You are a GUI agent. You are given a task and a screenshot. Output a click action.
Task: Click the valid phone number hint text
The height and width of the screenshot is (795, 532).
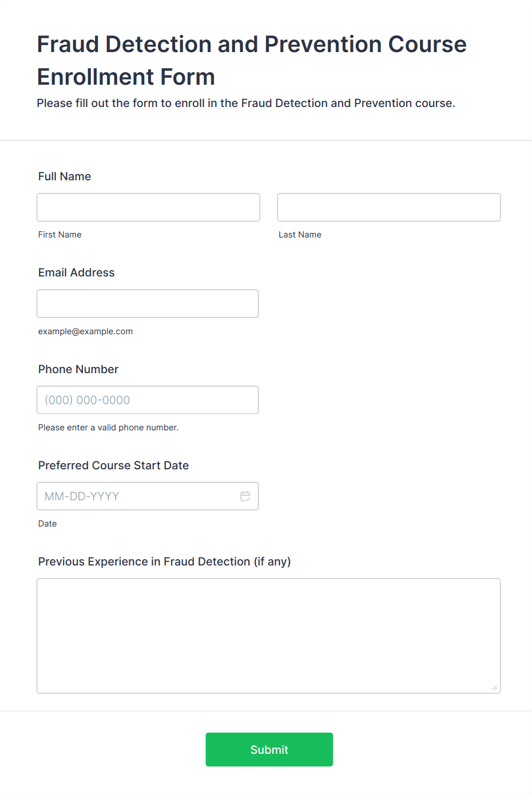[x=109, y=428]
